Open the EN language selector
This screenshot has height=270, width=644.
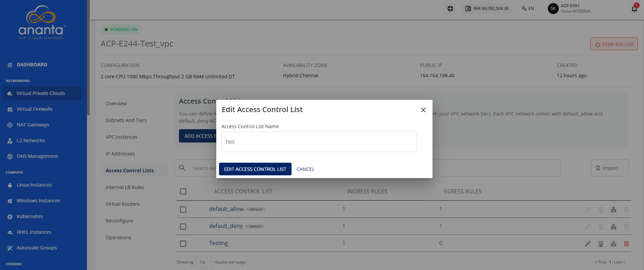click(528, 9)
